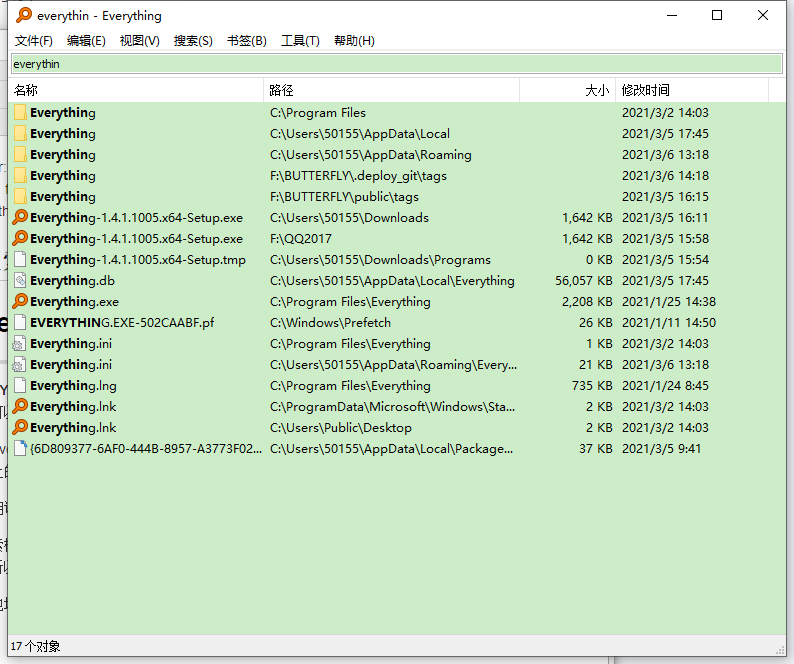Open the 帮助(H) menu
The width and height of the screenshot is (794, 664).
tap(354, 41)
